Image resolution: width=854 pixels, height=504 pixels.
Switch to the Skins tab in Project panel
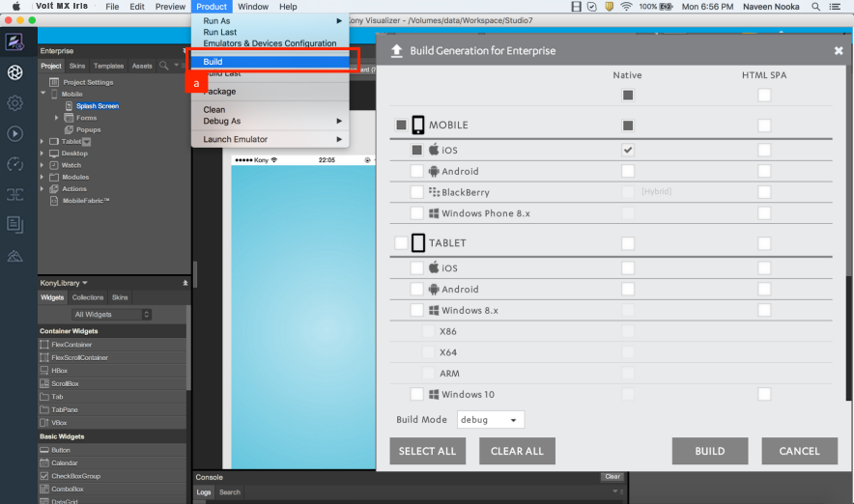click(76, 66)
